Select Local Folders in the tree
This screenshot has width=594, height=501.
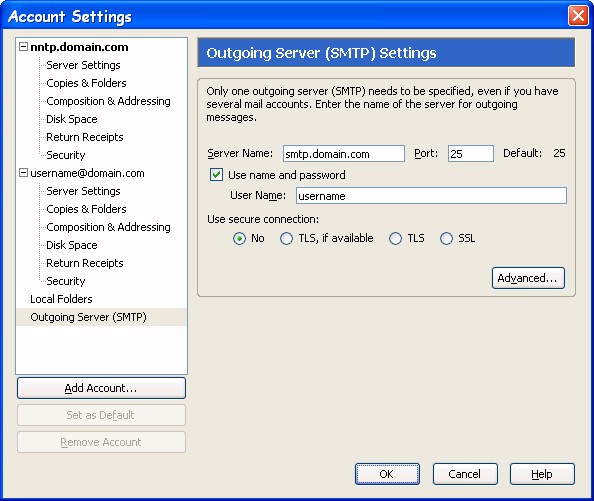(x=61, y=299)
